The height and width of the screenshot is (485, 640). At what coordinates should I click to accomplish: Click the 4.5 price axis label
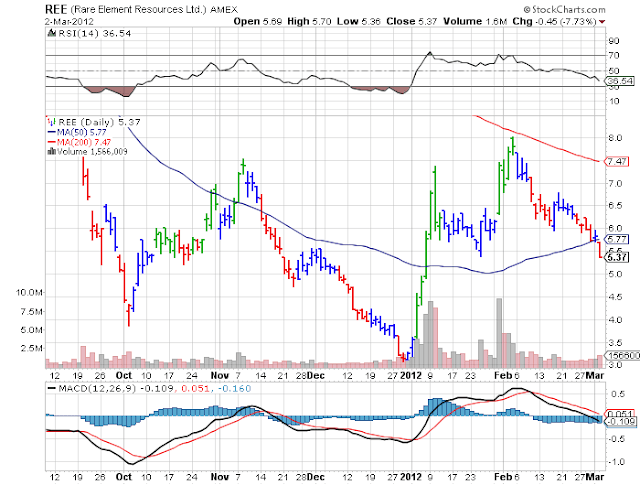(x=615, y=297)
